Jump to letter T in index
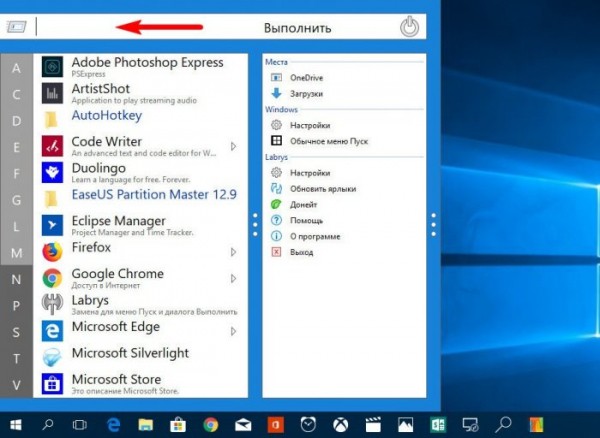The image size is (600, 438). click(x=16, y=358)
